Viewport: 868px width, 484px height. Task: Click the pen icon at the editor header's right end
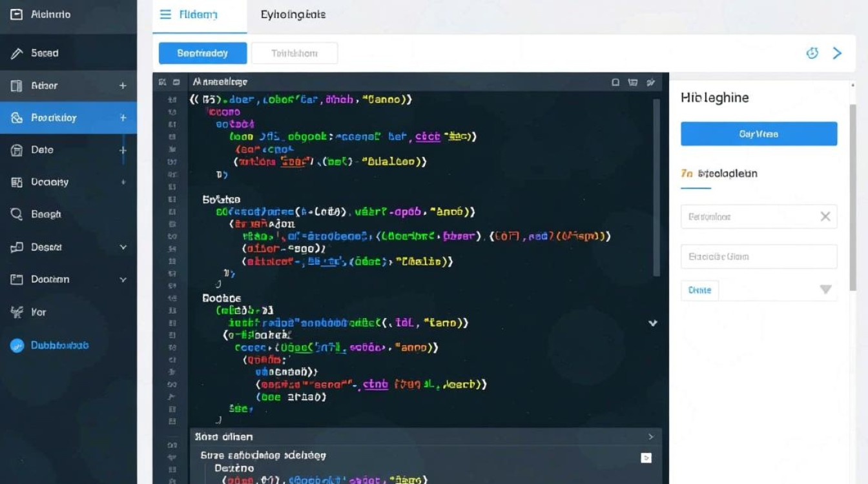[x=651, y=82]
